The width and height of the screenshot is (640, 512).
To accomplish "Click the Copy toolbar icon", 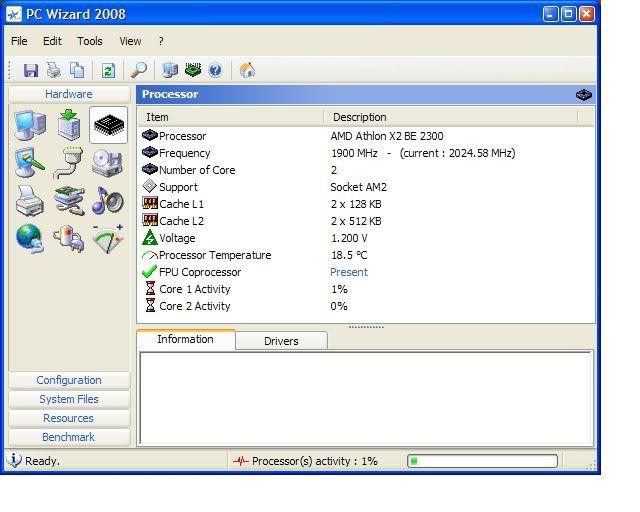I will pos(77,71).
